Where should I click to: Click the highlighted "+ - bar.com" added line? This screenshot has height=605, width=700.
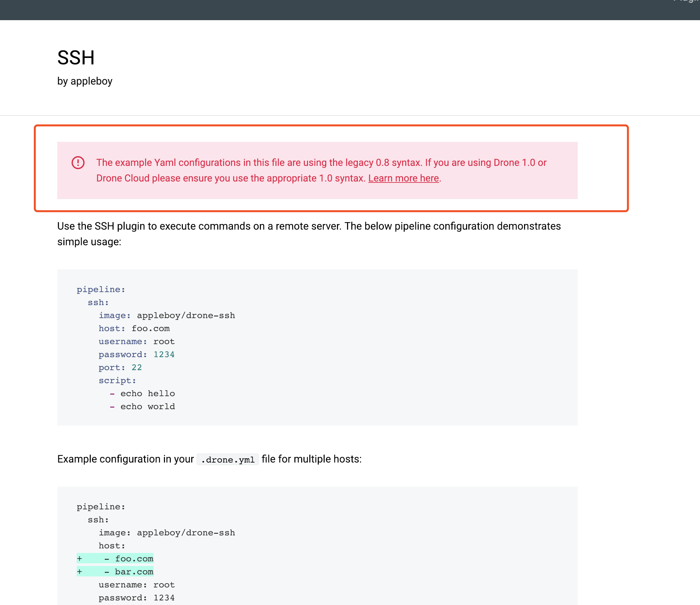click(115, 572)
